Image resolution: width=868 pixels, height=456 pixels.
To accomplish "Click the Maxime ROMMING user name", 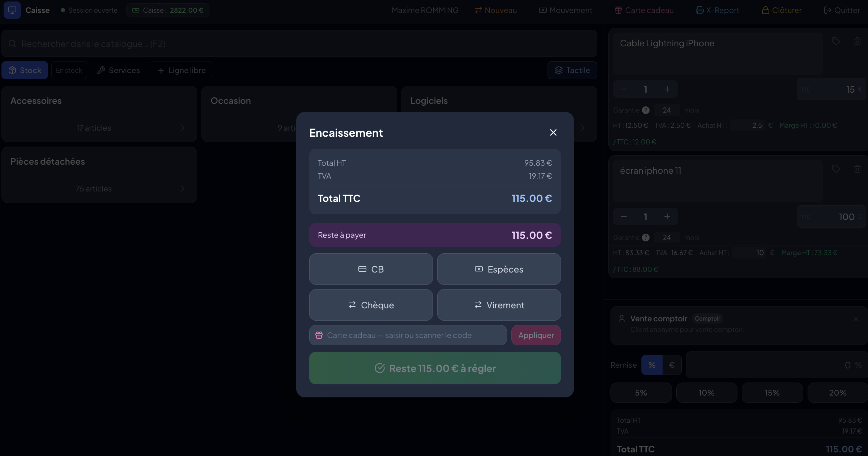I will [x=425, y=10].
